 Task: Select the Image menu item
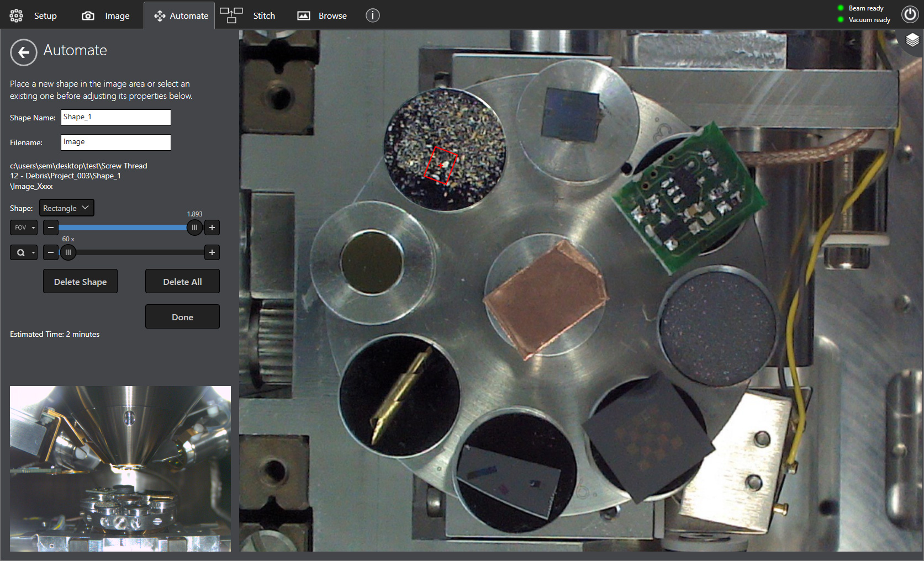click(x=117, y=15)
